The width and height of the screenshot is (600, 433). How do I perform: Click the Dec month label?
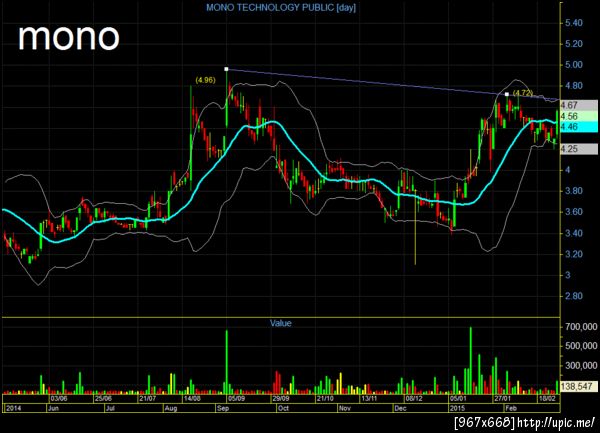point(400,408)
